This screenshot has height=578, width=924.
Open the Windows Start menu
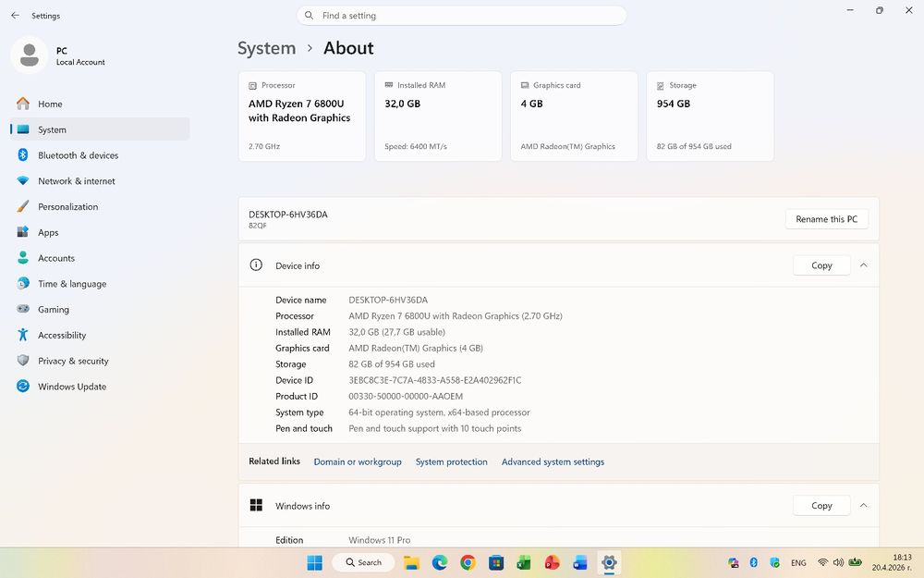point(315,562)
